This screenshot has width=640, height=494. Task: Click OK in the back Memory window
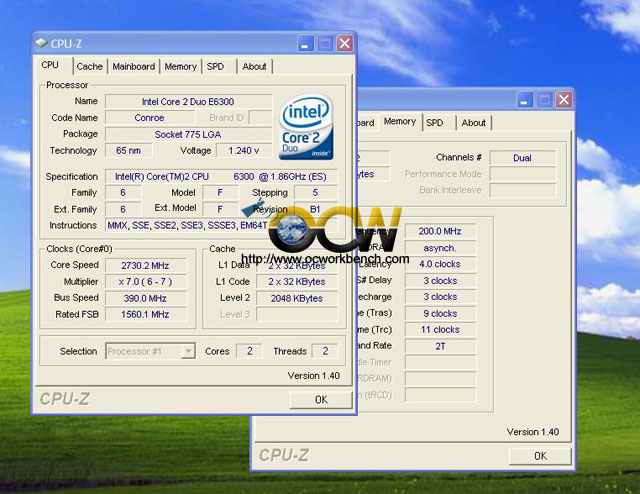(540, 456)
